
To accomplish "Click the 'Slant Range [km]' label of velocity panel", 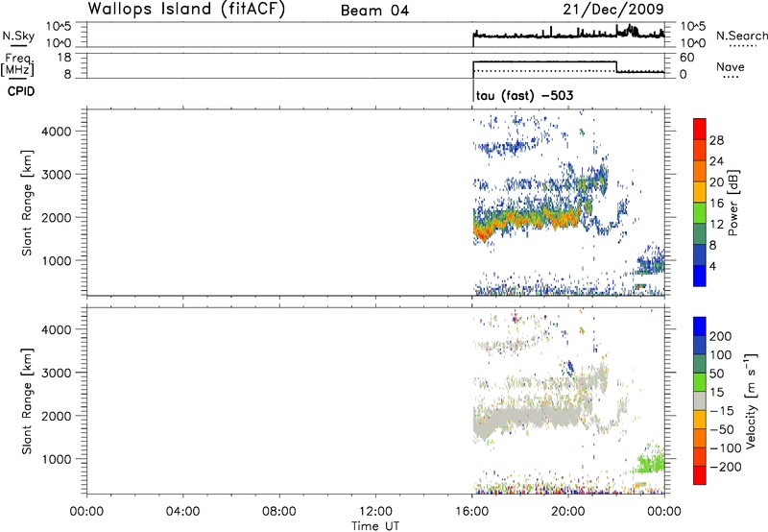I will point(27,400).
